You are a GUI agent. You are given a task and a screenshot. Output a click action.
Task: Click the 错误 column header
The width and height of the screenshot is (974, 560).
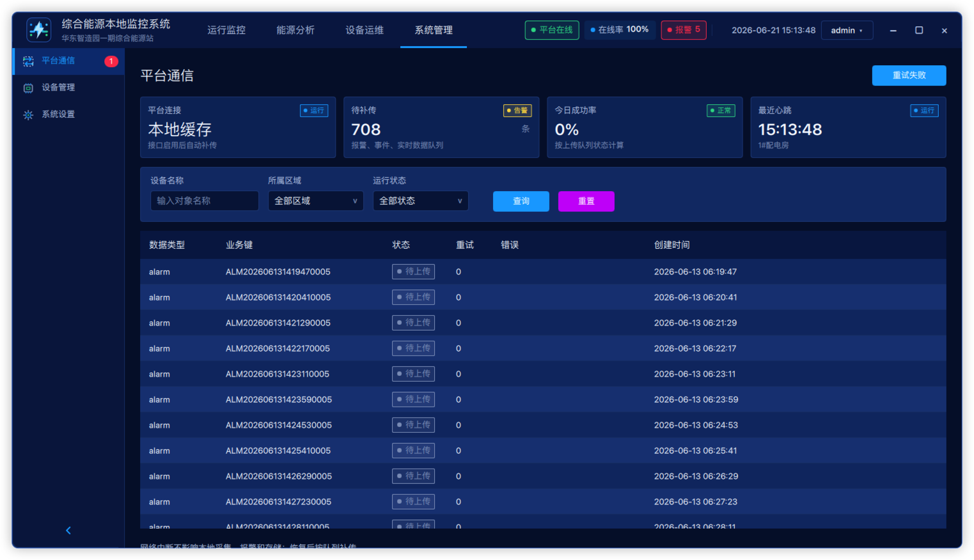coord(510,245)
